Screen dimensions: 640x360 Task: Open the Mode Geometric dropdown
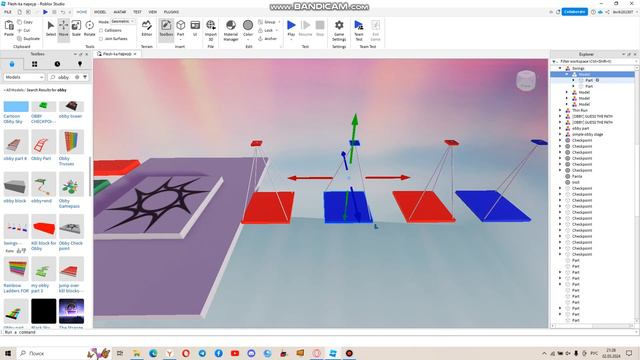pos(123,22)
